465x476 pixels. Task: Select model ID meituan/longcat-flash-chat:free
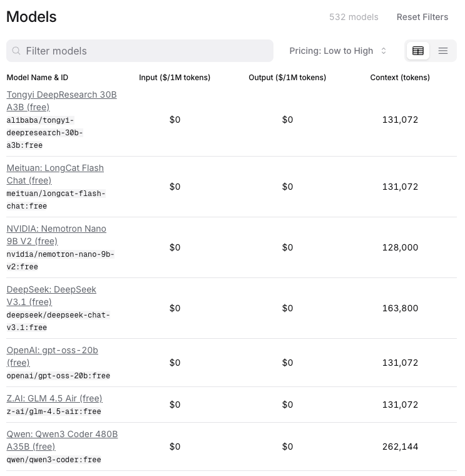coord(56,200)
